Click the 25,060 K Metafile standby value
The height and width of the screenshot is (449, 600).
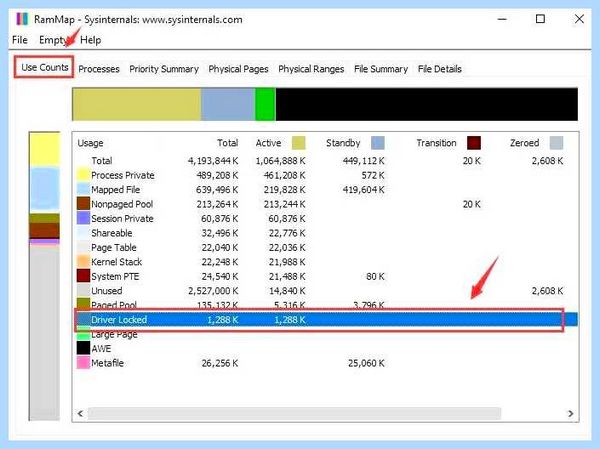pos(366,363)
